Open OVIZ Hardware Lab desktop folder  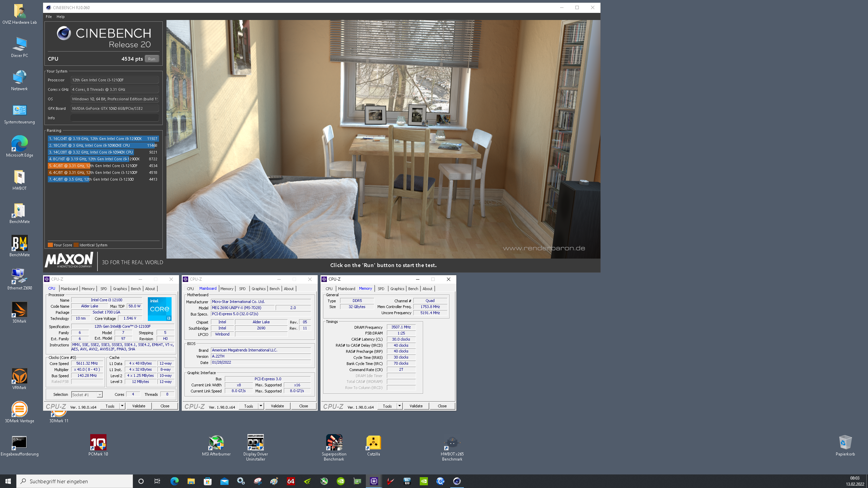click(20, 14)
